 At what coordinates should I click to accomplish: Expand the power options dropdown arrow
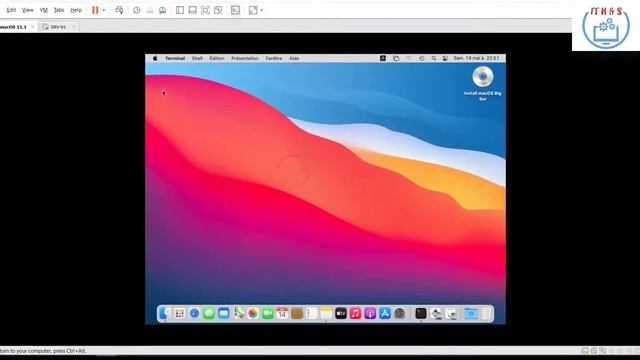coord(104,10)
